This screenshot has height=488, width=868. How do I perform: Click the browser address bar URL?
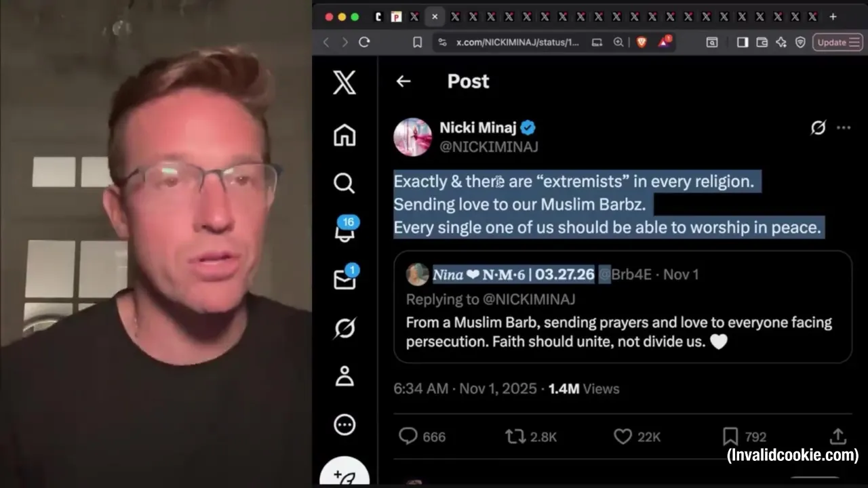(x=517, y=42)
